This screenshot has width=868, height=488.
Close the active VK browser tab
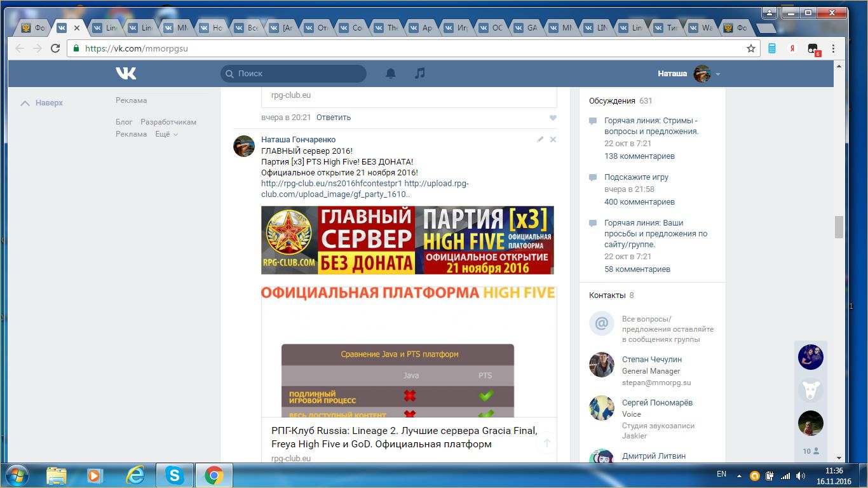coord(77,28)
